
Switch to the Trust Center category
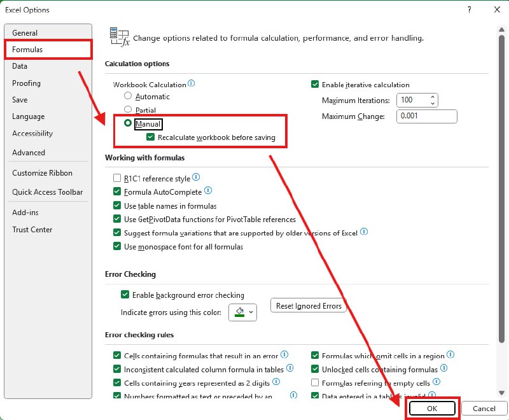(x=32, y=230)
